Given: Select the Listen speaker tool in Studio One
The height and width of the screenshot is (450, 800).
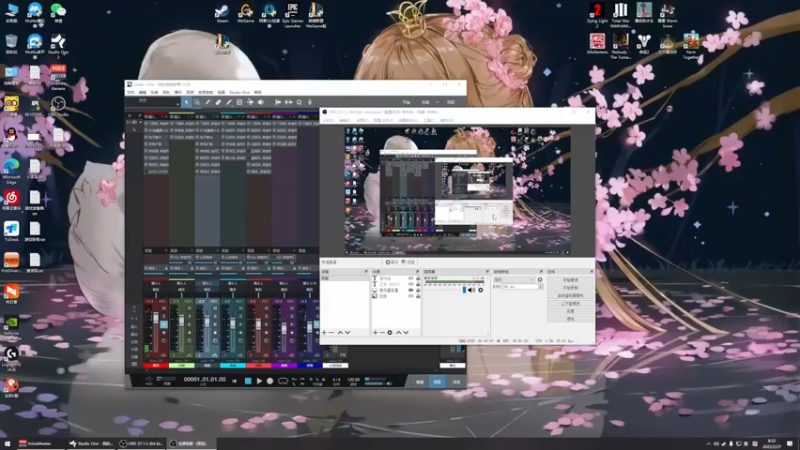Looking at the screenshot, I should pos(261,103).
